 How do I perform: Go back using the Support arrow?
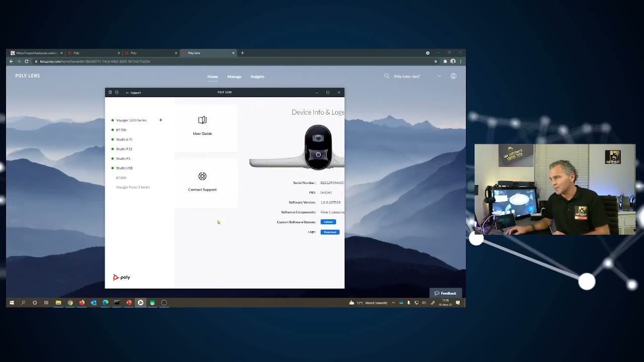(133, 93)
